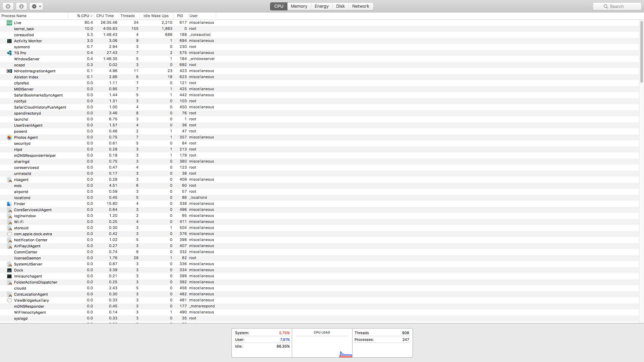Click the NIHostIntegrationAgent icon
Screen dimensions: 644x362
coord(9,71)
